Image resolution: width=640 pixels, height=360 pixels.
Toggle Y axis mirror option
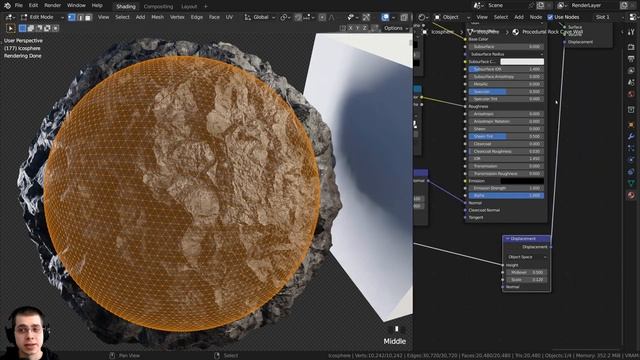tap(358, 28)
